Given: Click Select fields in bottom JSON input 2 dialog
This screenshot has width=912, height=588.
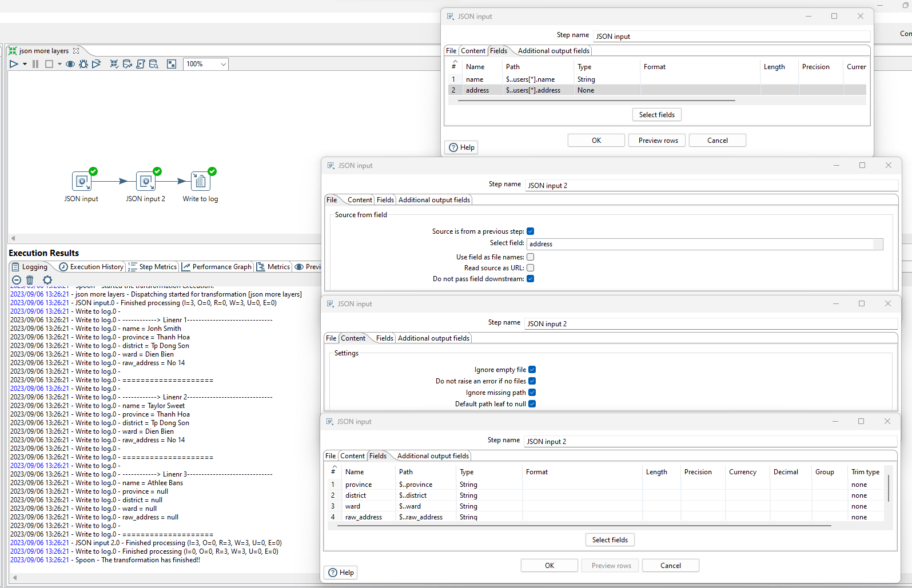Looking at the screenshot, I should pos(610,540).
